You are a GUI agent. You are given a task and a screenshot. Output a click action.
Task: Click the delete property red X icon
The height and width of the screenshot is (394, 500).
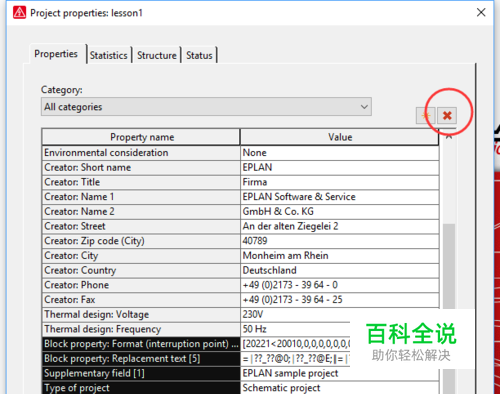447,116
